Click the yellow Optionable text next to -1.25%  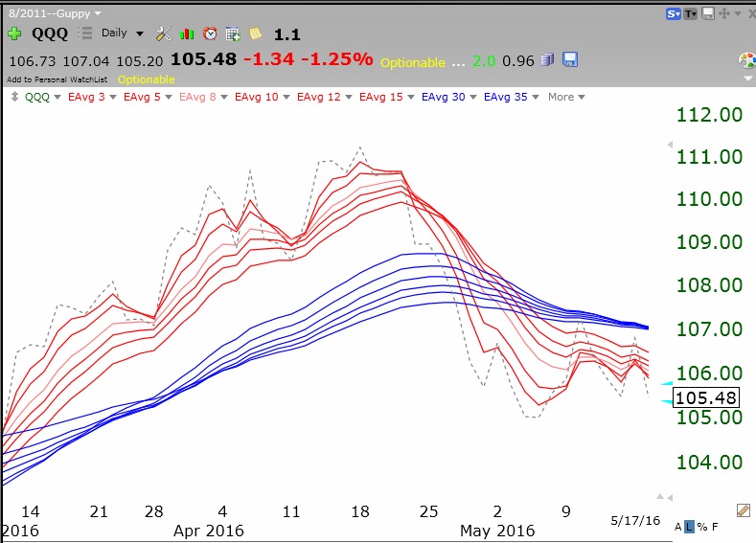[413, 62]
